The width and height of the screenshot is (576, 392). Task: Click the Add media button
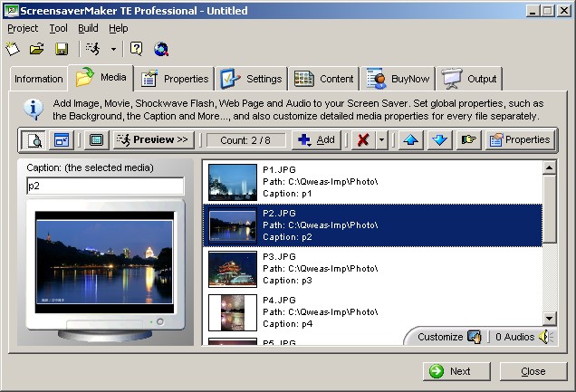coord(316,139)
